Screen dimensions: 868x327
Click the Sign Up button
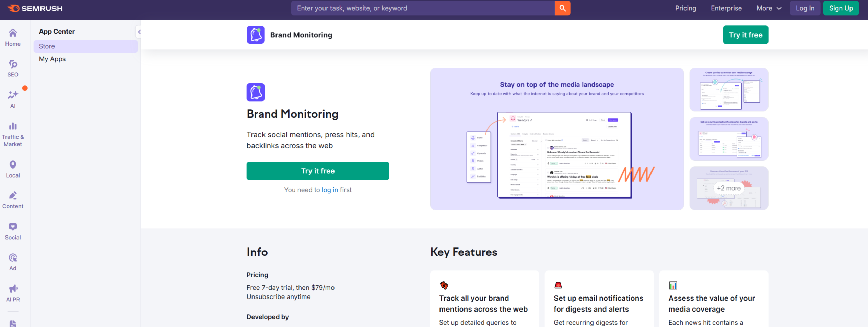(841, 8)
